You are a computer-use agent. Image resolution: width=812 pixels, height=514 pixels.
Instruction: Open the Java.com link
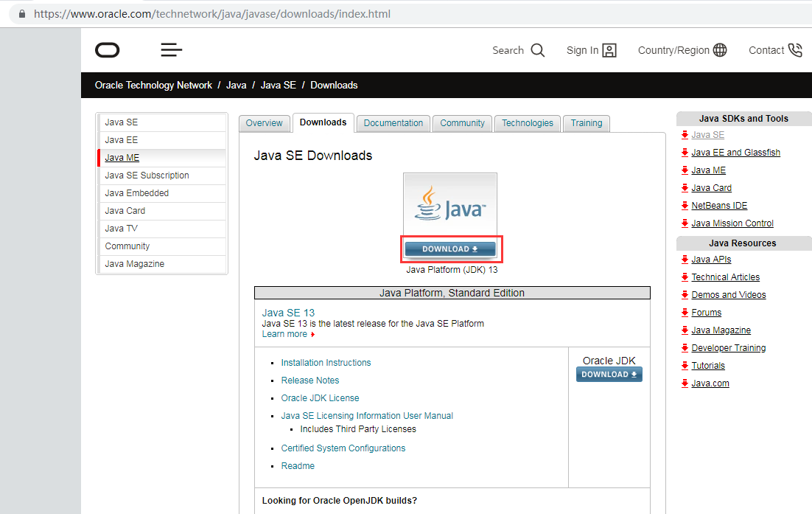click(710, 383)
